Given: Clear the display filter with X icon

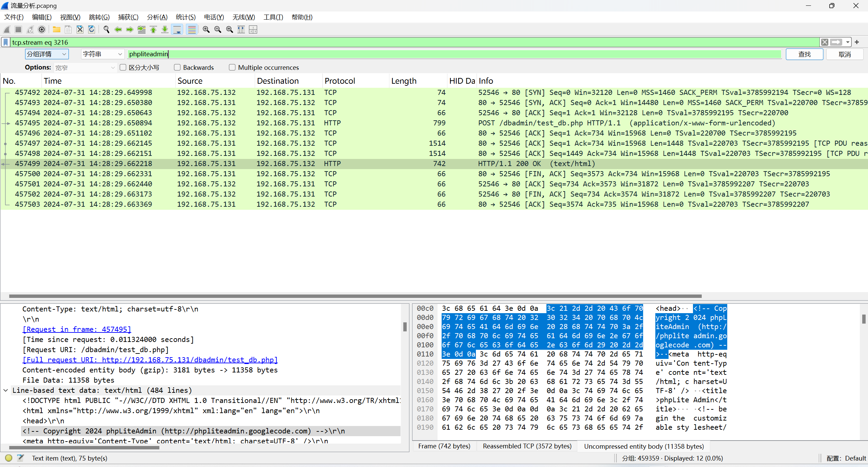Looking at the screenshot, I should click(825, 42).
